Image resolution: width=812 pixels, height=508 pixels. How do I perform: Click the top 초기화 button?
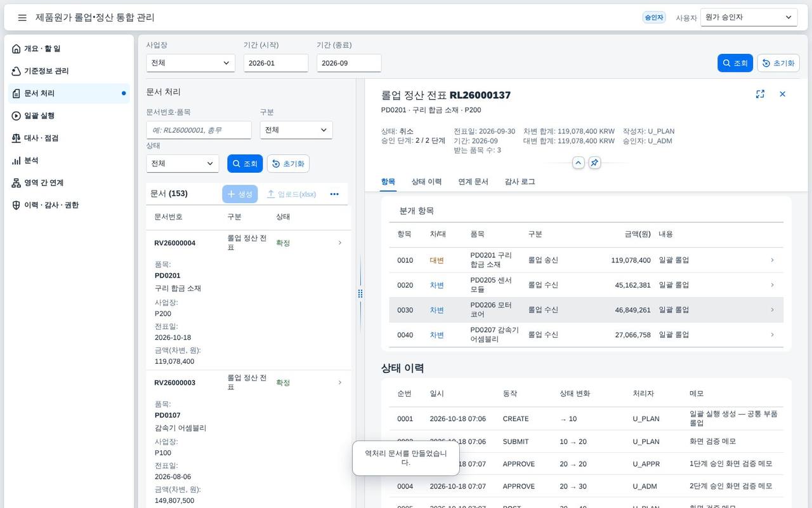[x=778, y=63]
